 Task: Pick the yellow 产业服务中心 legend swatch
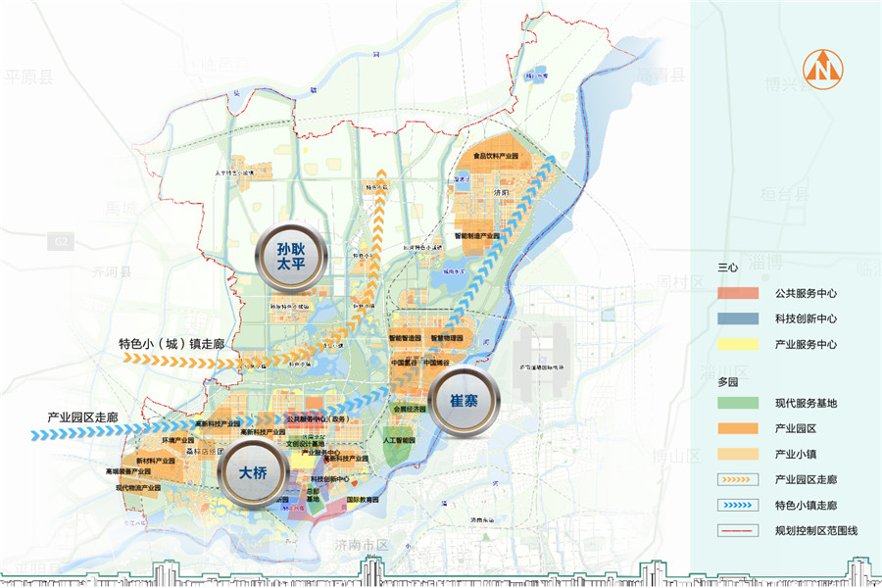tap(738, 344)
